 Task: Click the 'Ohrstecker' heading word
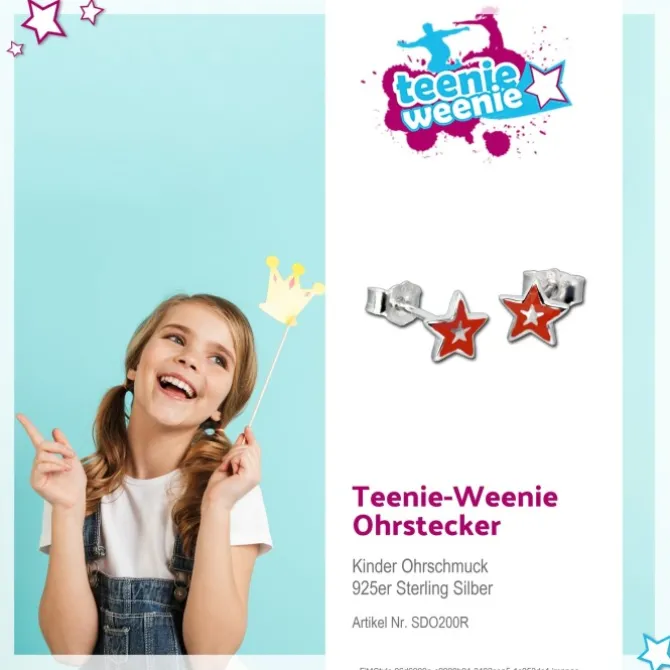[x=426, y=525]
